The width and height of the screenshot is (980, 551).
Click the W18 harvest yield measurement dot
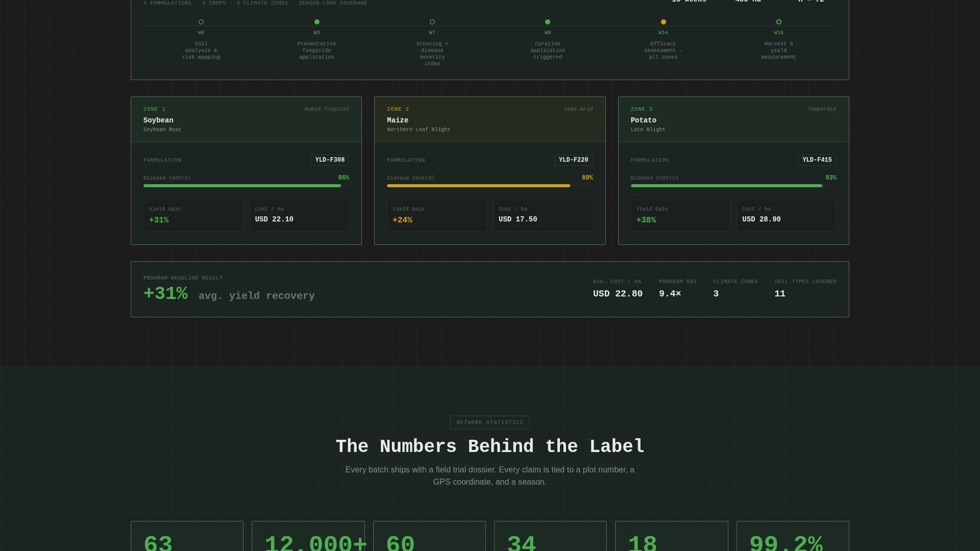click(x=779, y=22)
